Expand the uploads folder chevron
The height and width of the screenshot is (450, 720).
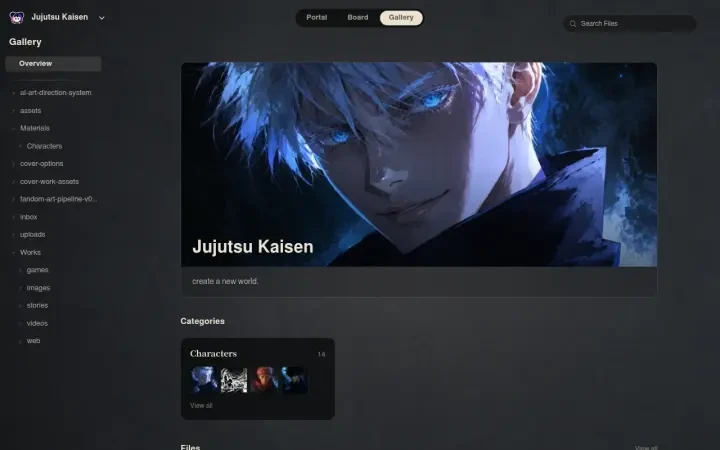point(13,235)
